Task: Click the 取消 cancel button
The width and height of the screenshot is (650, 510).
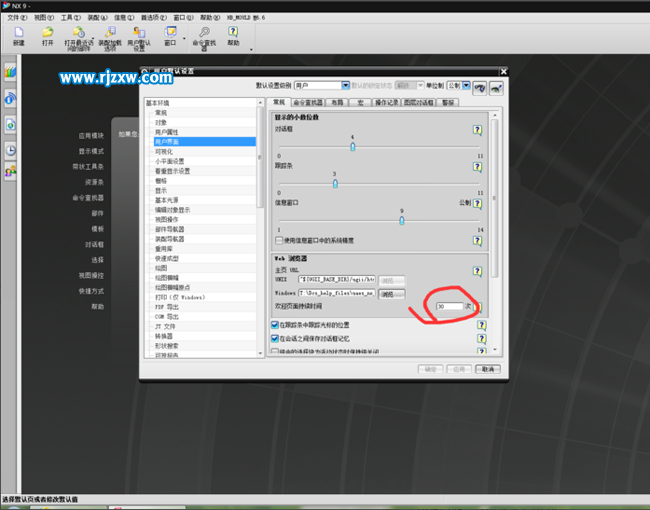Action: [x=487, y=369]
